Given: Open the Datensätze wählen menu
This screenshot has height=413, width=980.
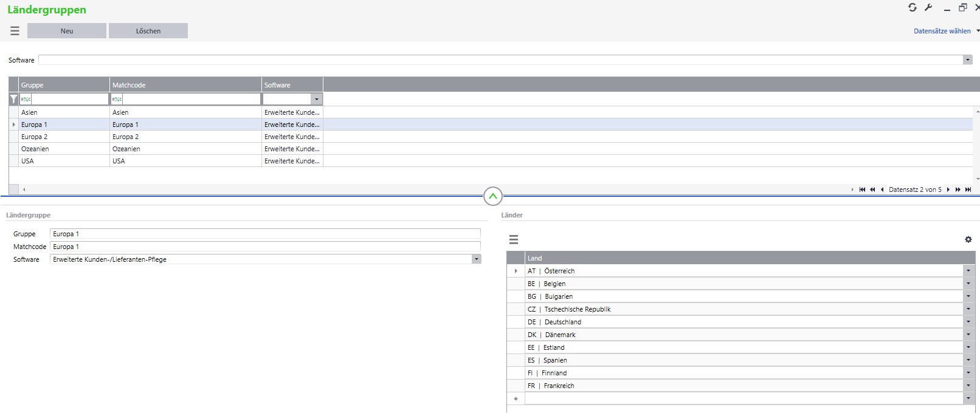Looking at the screenshot, I should point(945,31).
